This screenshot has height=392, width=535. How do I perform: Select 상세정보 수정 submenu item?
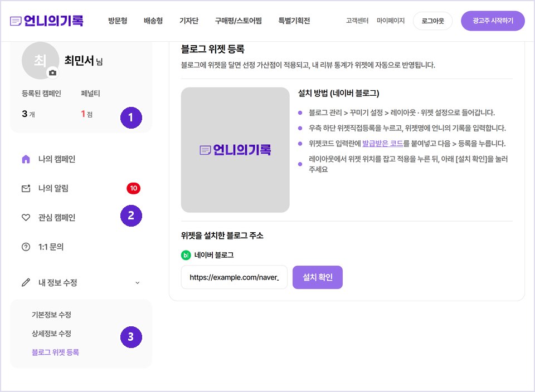pos(51,334)
